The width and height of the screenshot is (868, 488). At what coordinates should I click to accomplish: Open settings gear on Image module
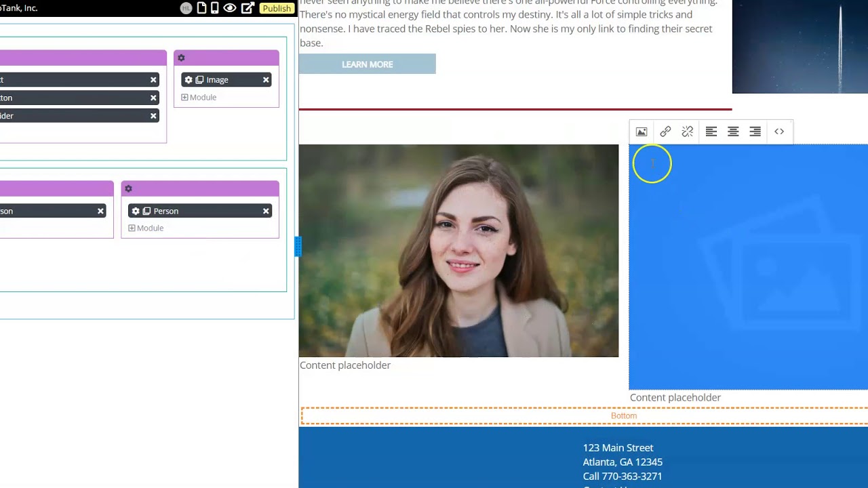[x=189, y=80]
